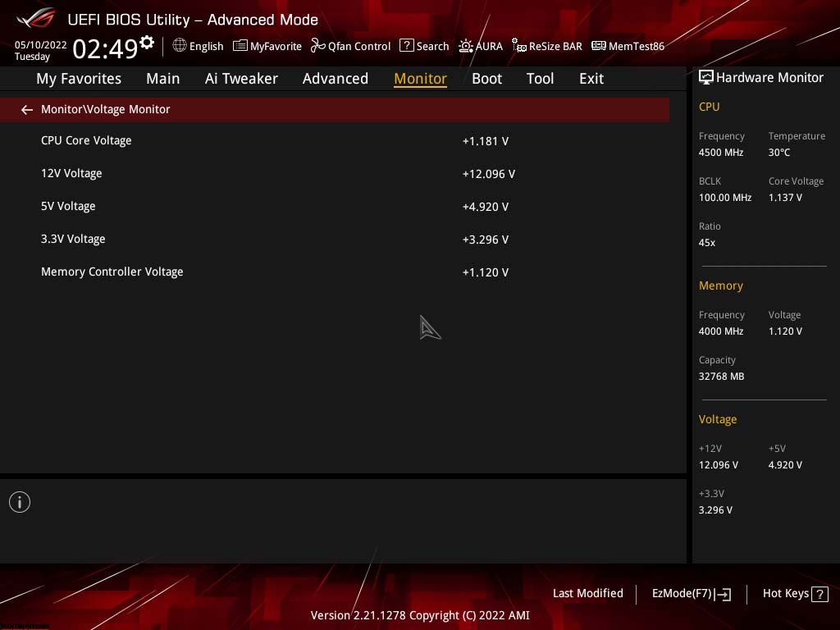Click the +12.096 V value
Image resolution: width=840 pixels, height=630 pixels.
pyautogui.click(x=489, y=174)
